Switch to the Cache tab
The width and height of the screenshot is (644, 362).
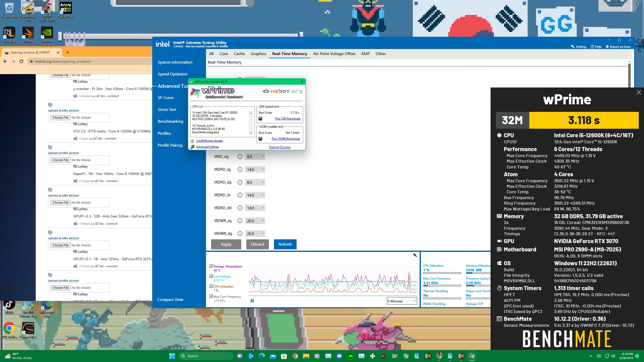coord(239,54)
